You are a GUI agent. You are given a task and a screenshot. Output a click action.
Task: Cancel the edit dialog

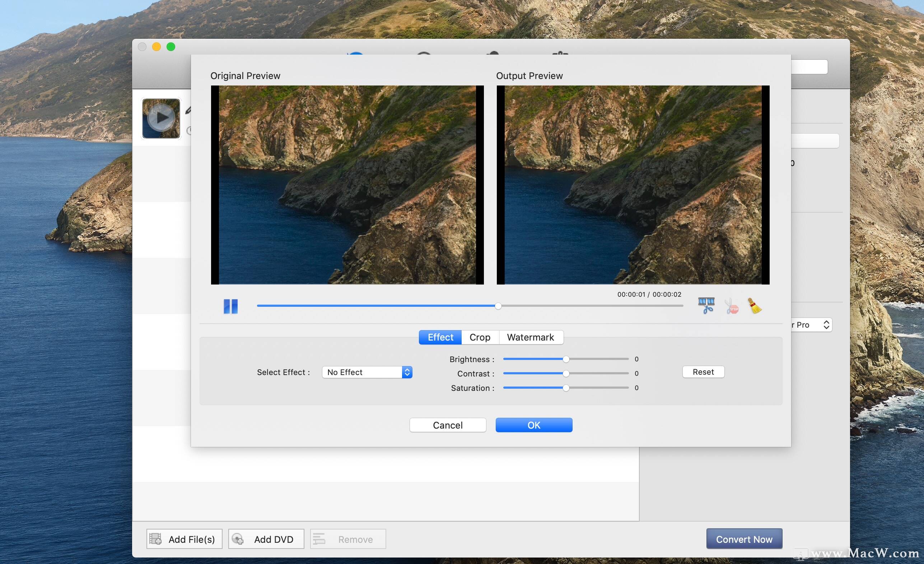(448, 425)
